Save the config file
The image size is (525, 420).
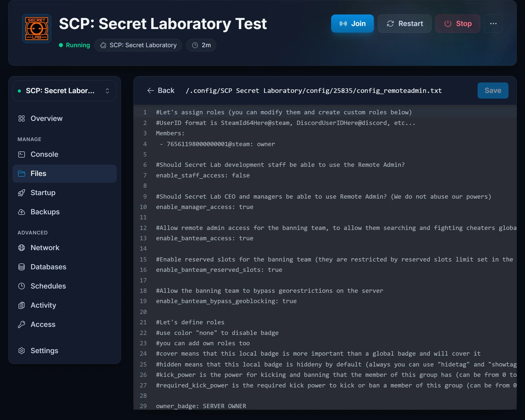coord(493,91)
